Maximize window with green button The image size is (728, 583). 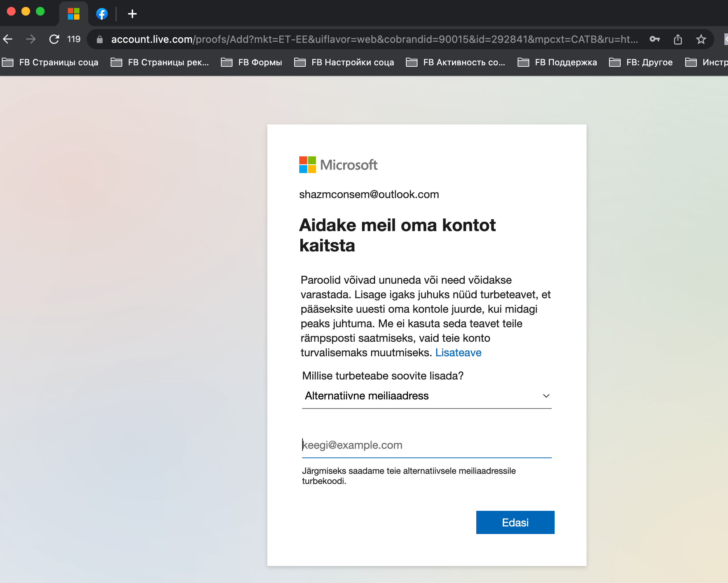tap(40, 11)
